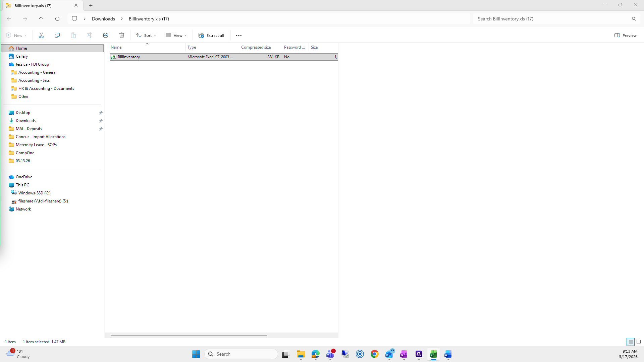
Task: Click the Extract all button
Action: [211, 35]
